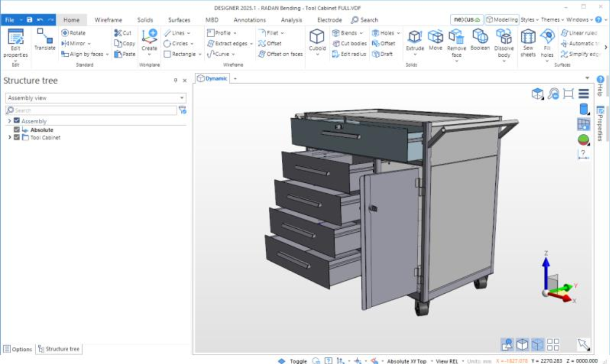Select the Translate tool
This screenshot has width=610, height=364.
(x=45, y=37)
